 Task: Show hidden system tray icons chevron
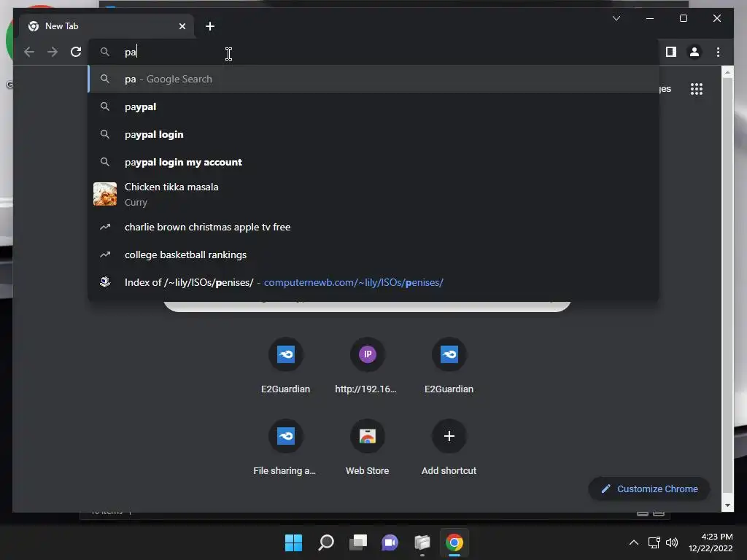point(634,542)
